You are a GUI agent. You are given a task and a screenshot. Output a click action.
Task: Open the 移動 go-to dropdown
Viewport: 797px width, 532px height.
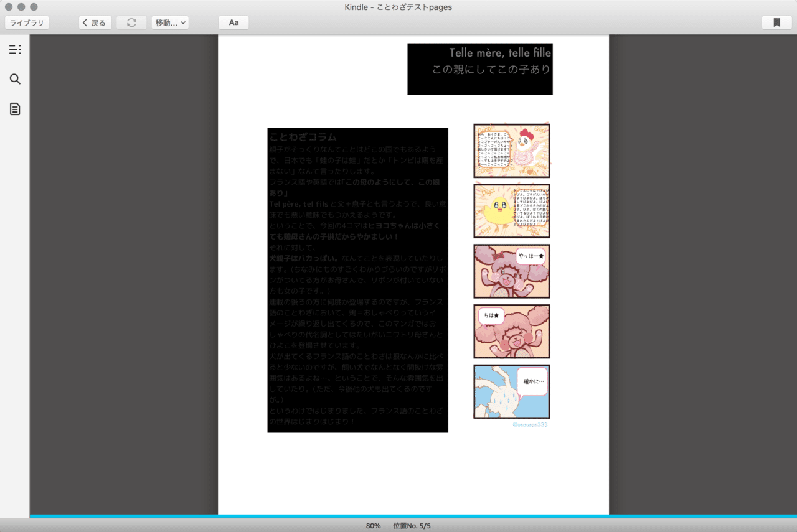[x=170, y=22]
